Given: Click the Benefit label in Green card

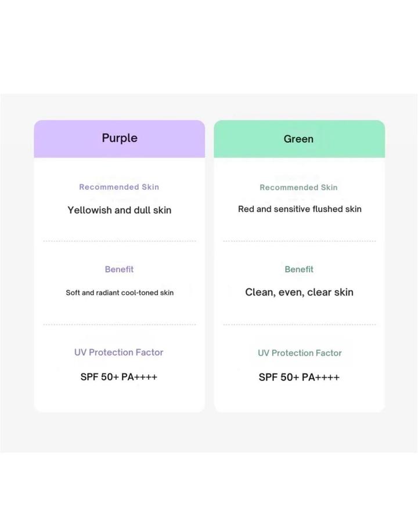Looking at the screenshot, I should click(299, 269).
